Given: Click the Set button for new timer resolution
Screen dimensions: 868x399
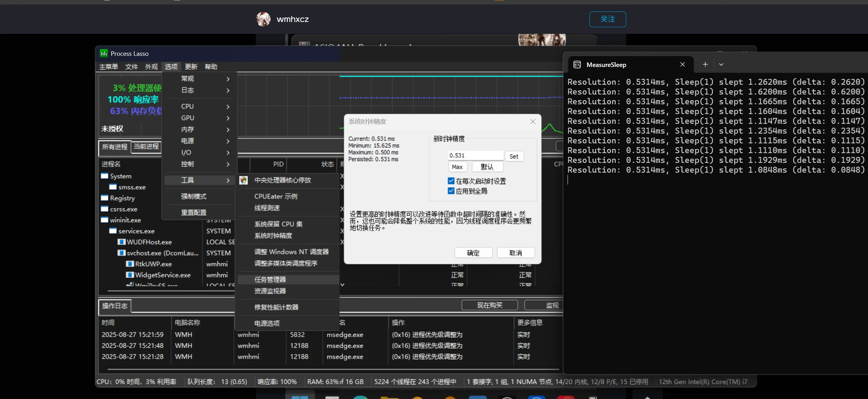Looking at the screenshot, I should tap(514, 156).
